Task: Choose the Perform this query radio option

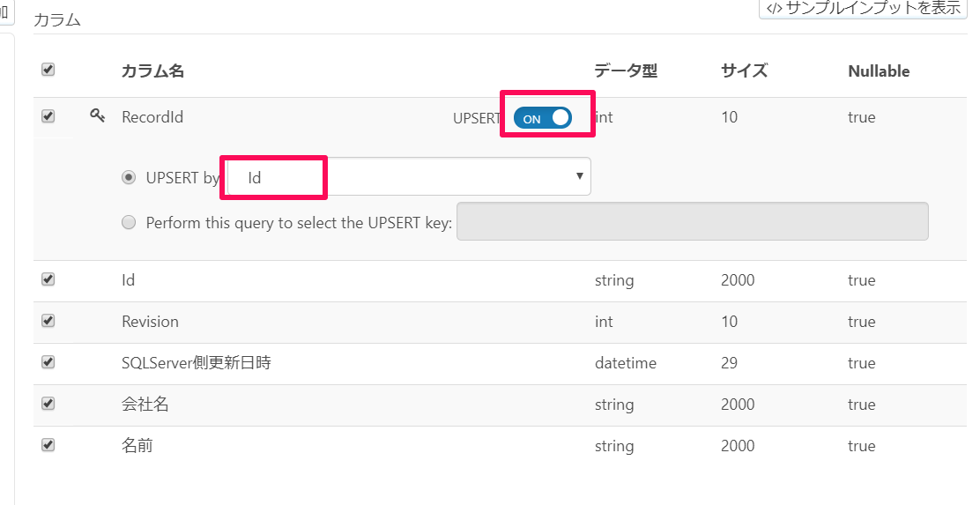Action: tap(128, 222)
